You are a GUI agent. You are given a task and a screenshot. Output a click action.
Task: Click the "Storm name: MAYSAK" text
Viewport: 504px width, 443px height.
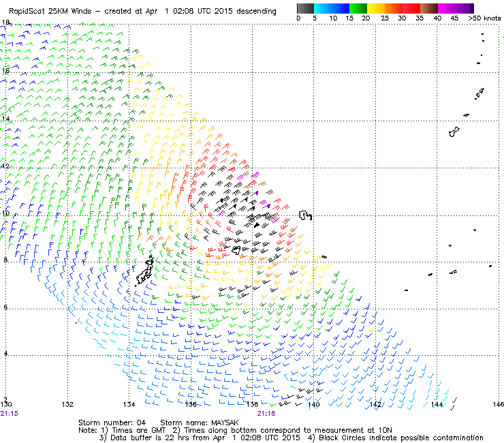(x=200, y=423)
